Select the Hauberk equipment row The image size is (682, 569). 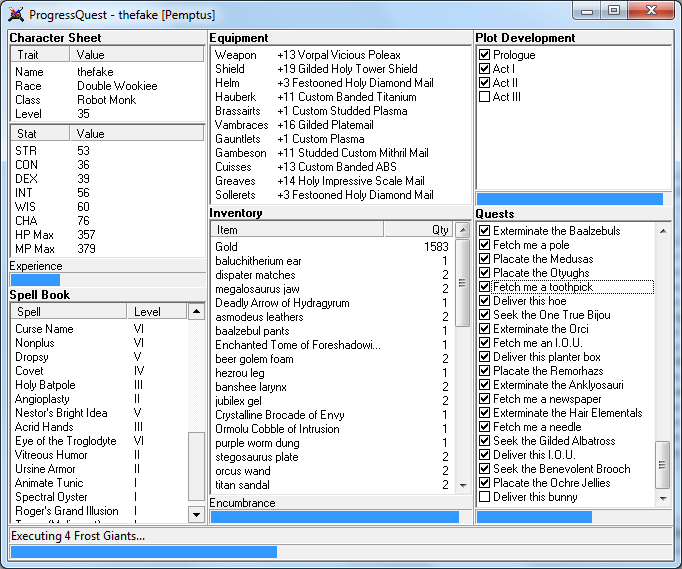tap(341, 97)
